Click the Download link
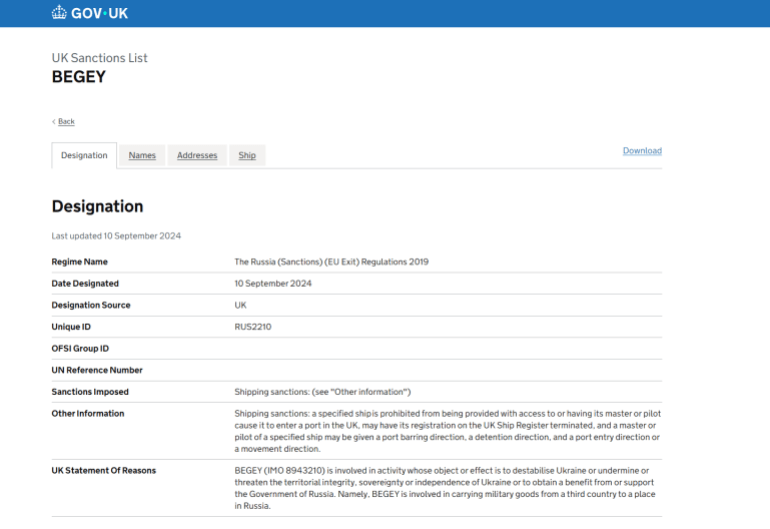 pyautogui.click(x=642, y=151)
